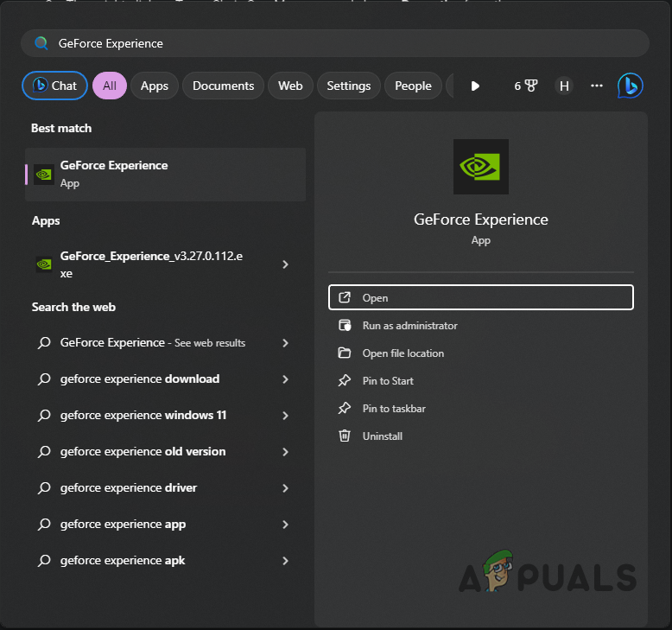Click the Open action icon
Screen dimensions: 672x630
[x=345, y=297]
